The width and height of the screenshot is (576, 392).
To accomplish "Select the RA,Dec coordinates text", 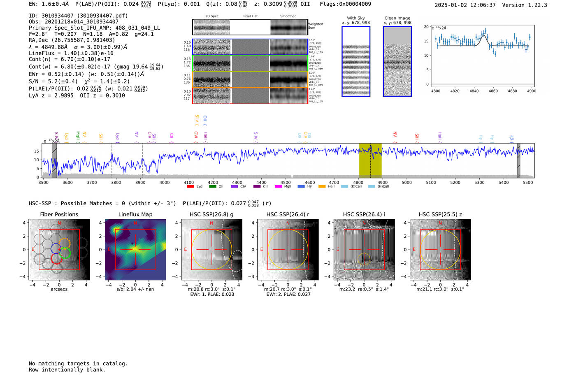I will (72, 40).
